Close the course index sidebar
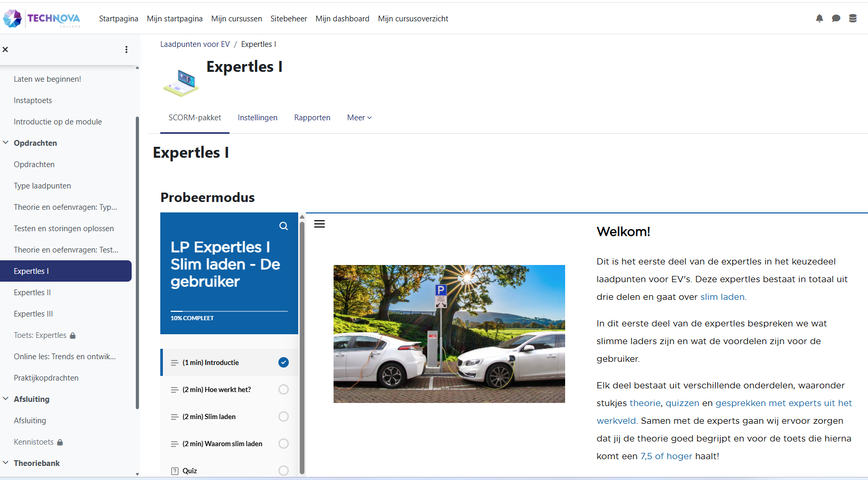The image size is (868, 480). click(5, 49)
